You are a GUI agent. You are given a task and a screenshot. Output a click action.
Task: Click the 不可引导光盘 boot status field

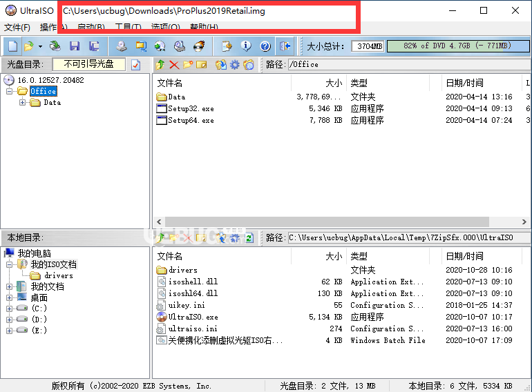(89, 64)
